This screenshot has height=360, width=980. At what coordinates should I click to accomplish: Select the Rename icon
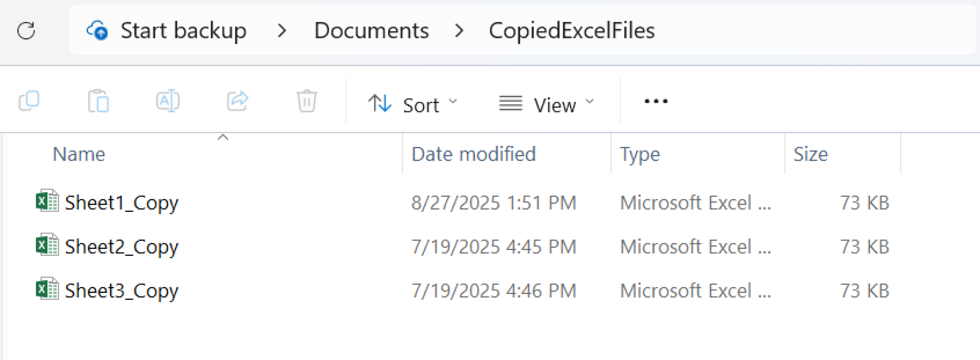167,101
